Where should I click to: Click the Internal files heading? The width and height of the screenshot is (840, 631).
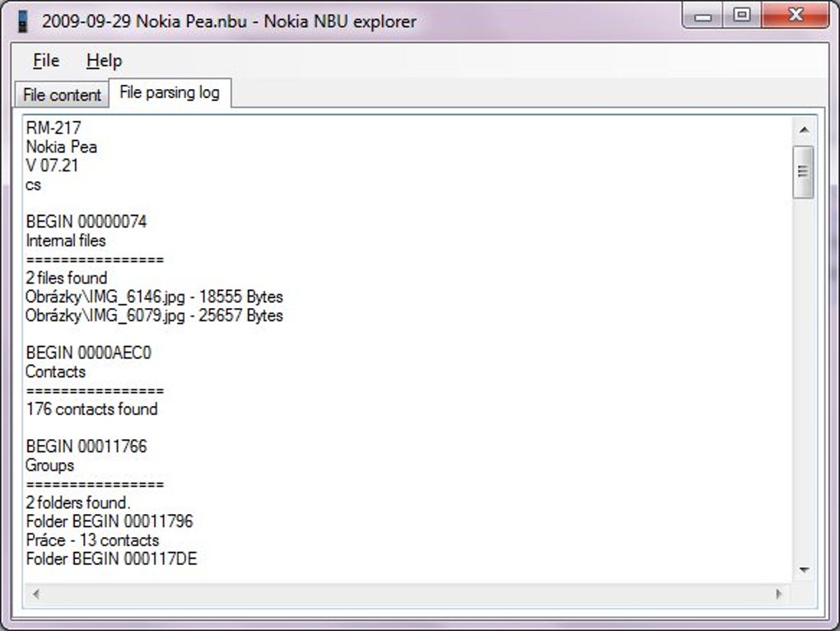click(x=66, y=241)
